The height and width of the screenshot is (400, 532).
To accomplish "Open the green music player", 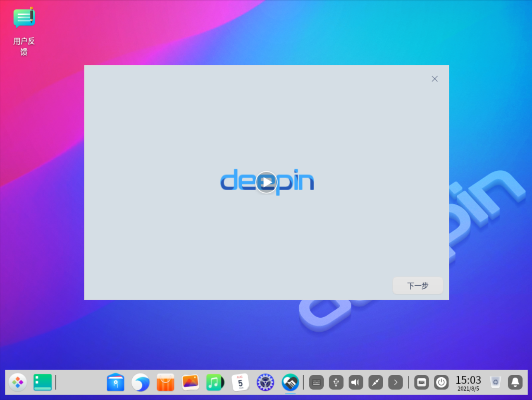I will coord(215,382).
